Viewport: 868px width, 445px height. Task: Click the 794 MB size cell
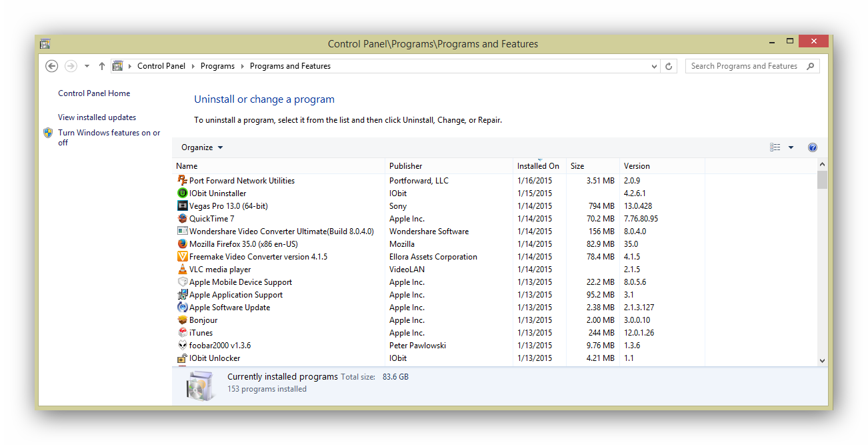[601, 205]
